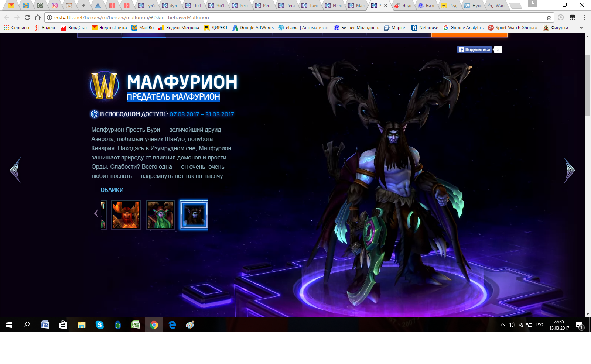Open the Action Center notifications

(579, 325)
